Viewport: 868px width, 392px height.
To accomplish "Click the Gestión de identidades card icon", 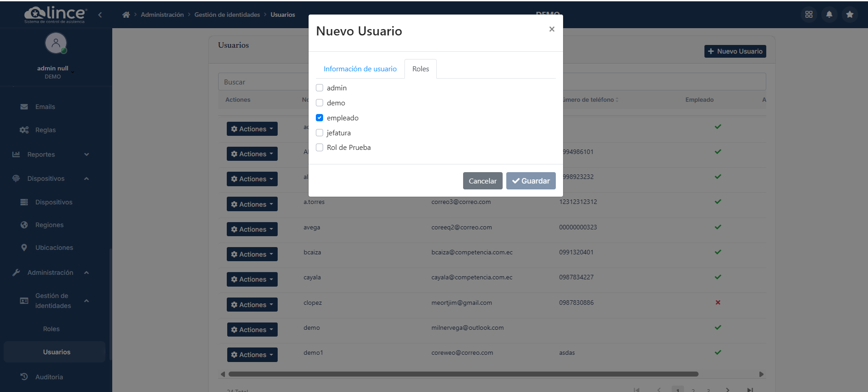I will pyautogui.click(x=24, y=301).
